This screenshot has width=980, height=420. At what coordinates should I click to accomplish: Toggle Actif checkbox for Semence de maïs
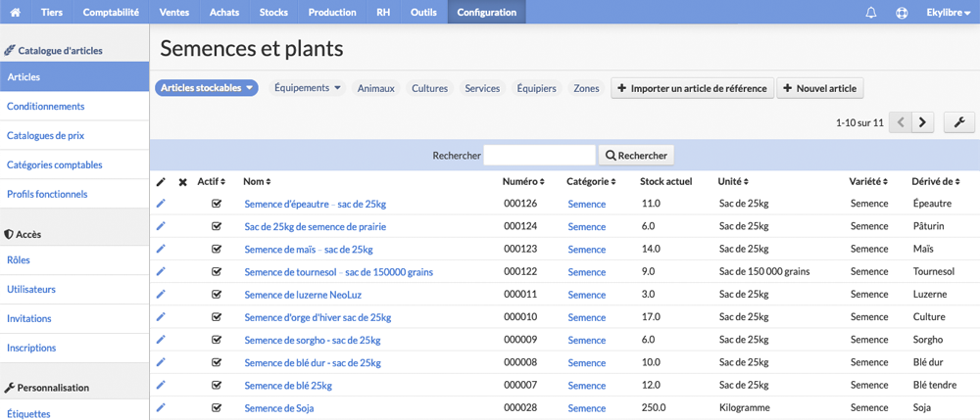[x=217, y=249]
